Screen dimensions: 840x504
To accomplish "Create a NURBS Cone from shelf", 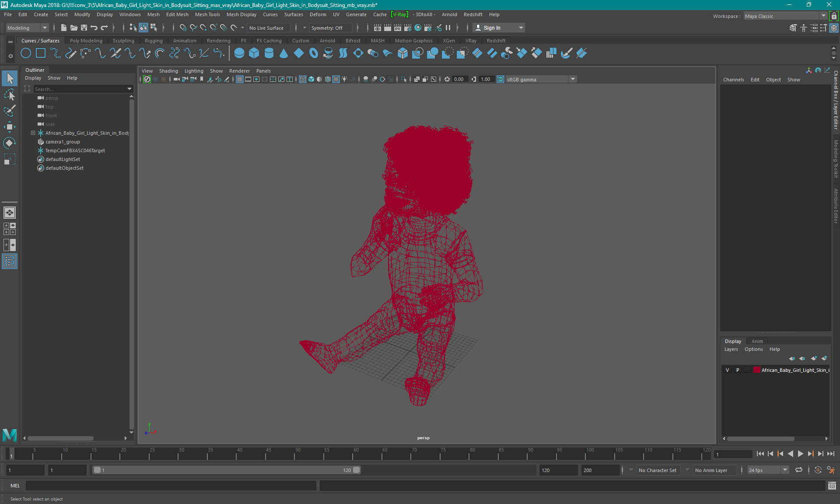I will pos(284,53).
